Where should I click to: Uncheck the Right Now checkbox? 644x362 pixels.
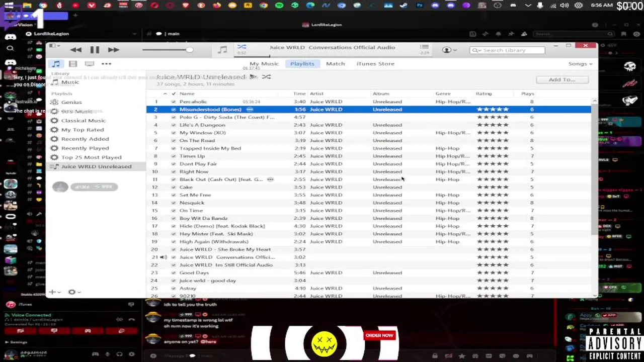coord(174,172)
